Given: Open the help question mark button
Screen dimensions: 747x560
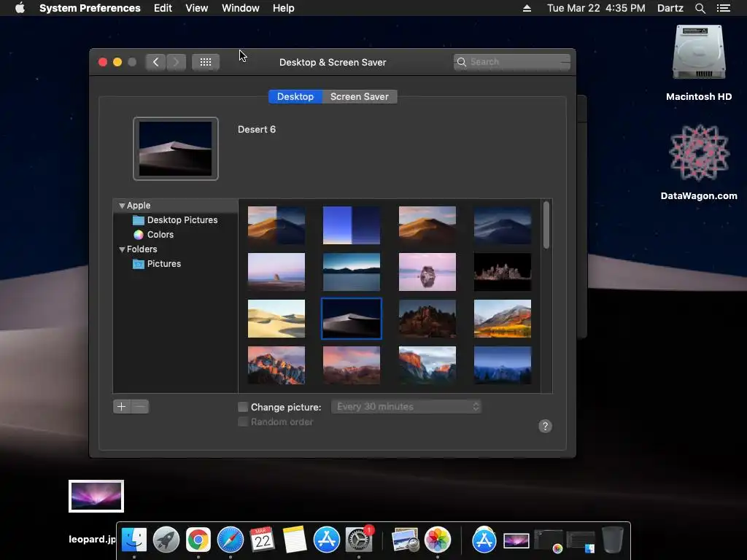Looking at the screenshot, I should (545, 426).
